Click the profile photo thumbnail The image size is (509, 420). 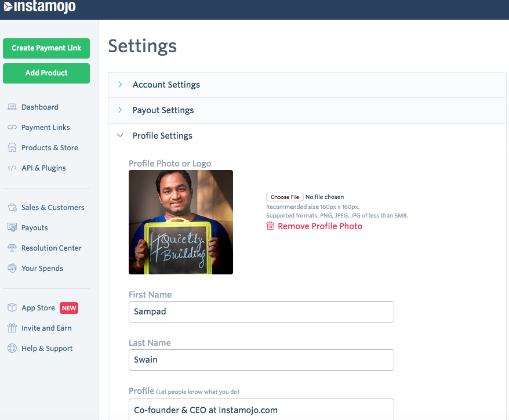point(181,222)
